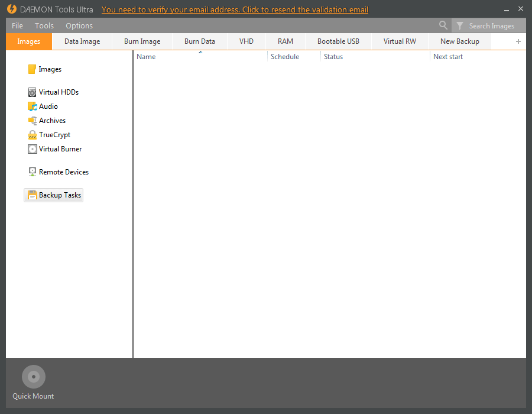Open the Tools menu
The image size is (532, 414).
click(x=43, y=25)
